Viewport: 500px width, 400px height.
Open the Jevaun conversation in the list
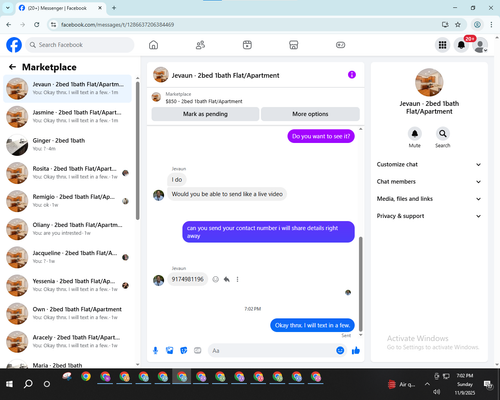coord(67,89)
